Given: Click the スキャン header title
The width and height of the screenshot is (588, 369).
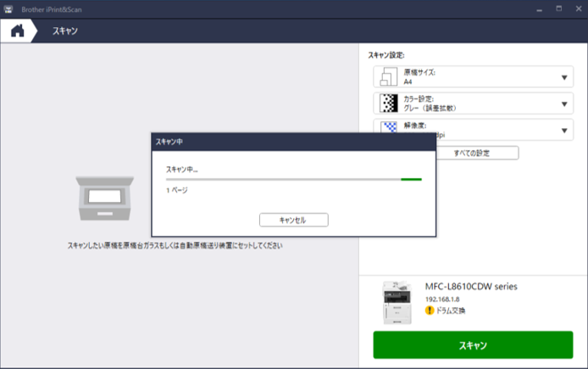Looking at the screenshot, I should pyautogui.click(x=65, y=31).
